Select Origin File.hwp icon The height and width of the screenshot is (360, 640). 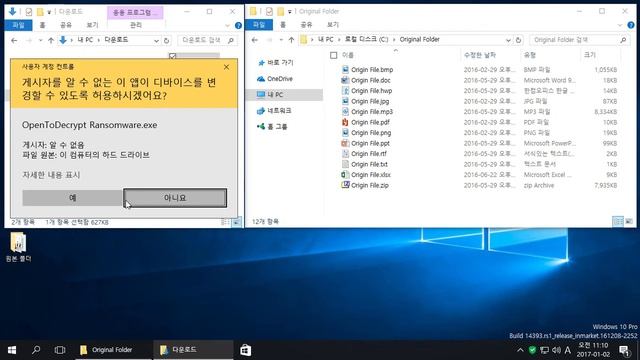point(345,91)
